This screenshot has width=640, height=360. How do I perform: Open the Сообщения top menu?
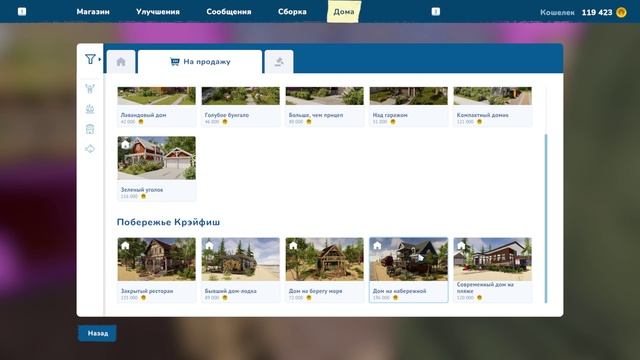(229, 12)
